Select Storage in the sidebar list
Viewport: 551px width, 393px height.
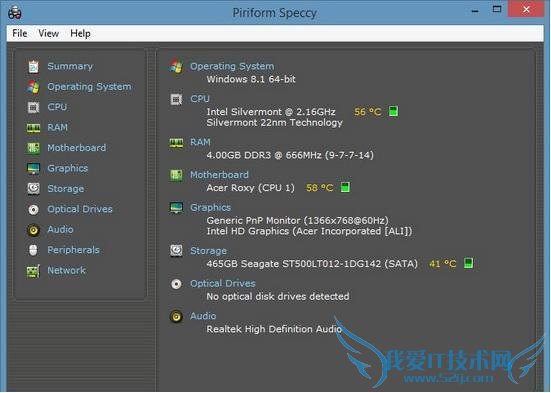pos(66,189)
